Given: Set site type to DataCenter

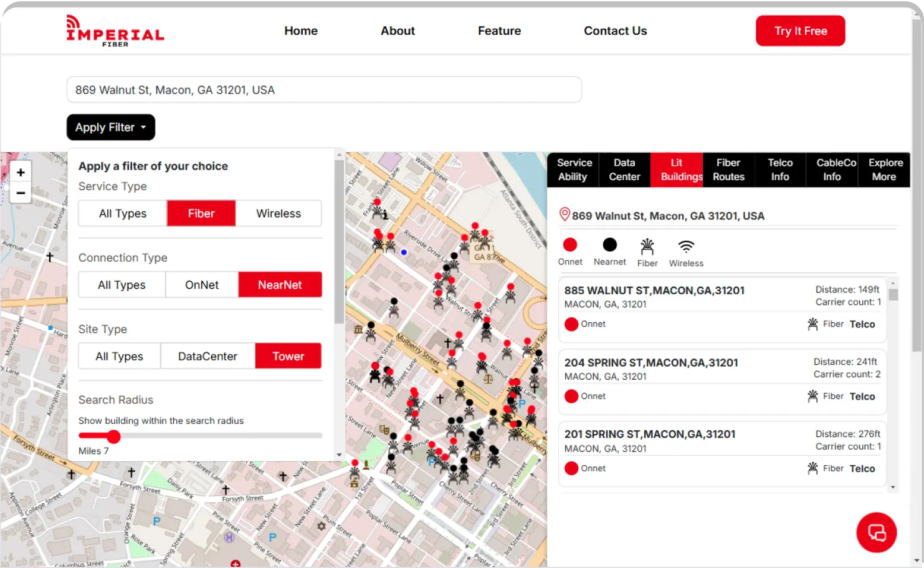Looking at the screenshot, I should (207, 357).
